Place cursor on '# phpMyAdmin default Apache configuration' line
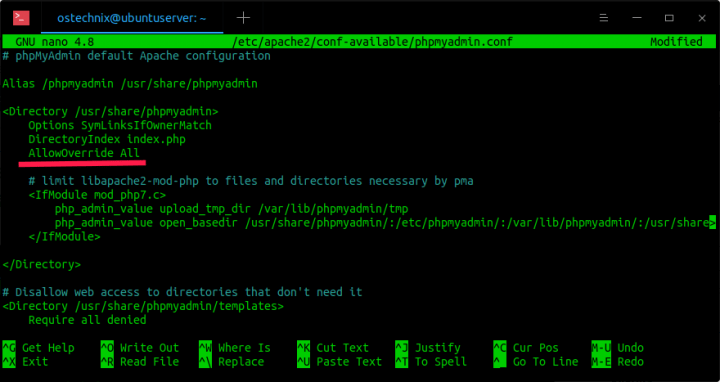This screenshot has width=720, height=382. pyautogui.click(x=136, y=56)
